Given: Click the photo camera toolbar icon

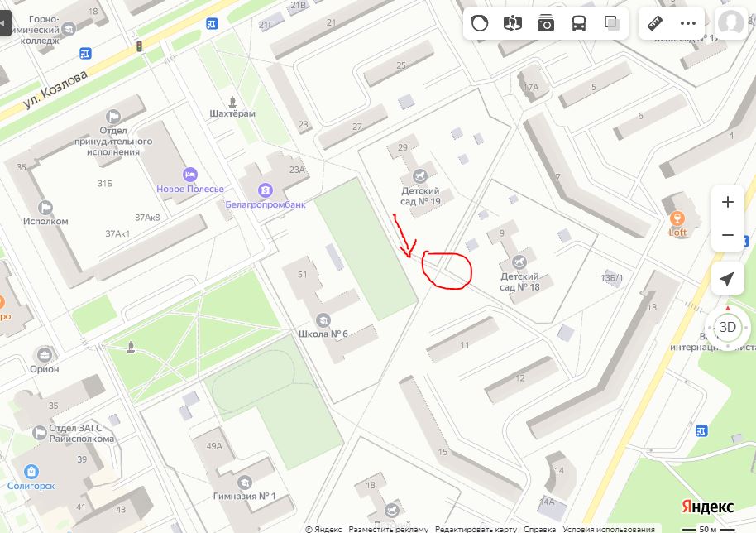Looking at the screenshot, I should click(x=546, y=22).
